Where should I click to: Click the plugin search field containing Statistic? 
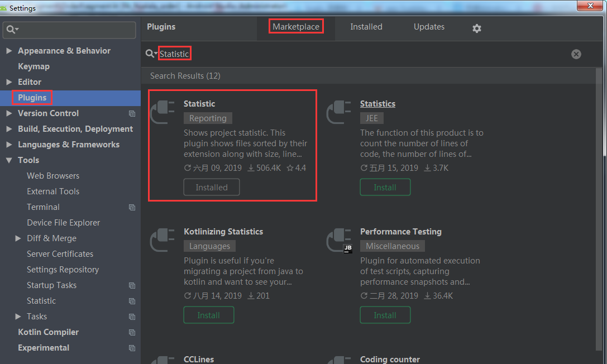[x=364, y=54]
